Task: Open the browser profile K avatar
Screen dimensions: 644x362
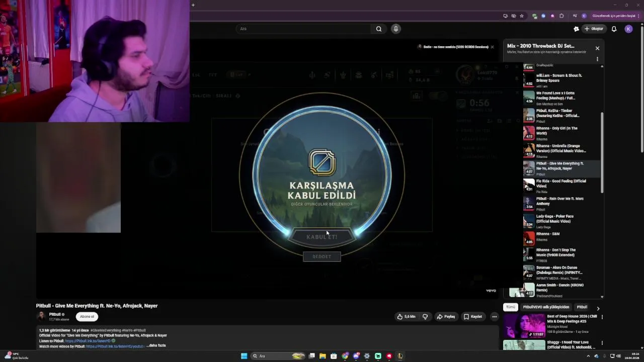Action: tap(584, 16)
